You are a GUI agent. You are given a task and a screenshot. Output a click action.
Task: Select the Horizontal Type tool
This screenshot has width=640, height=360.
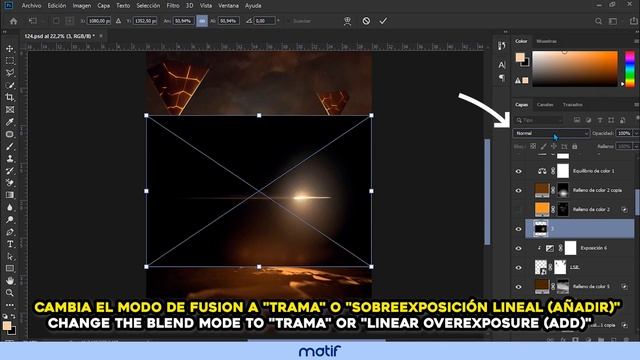(10, 244)
